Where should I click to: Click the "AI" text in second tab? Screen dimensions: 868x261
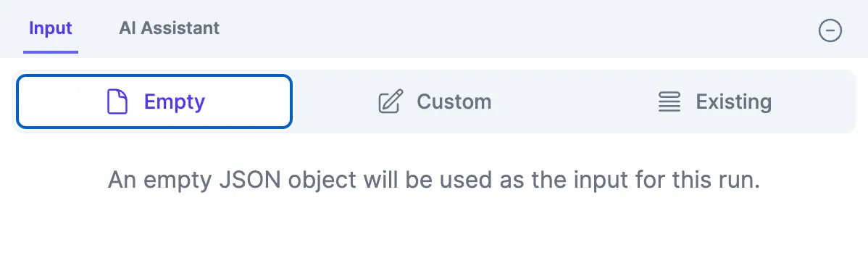128,28
